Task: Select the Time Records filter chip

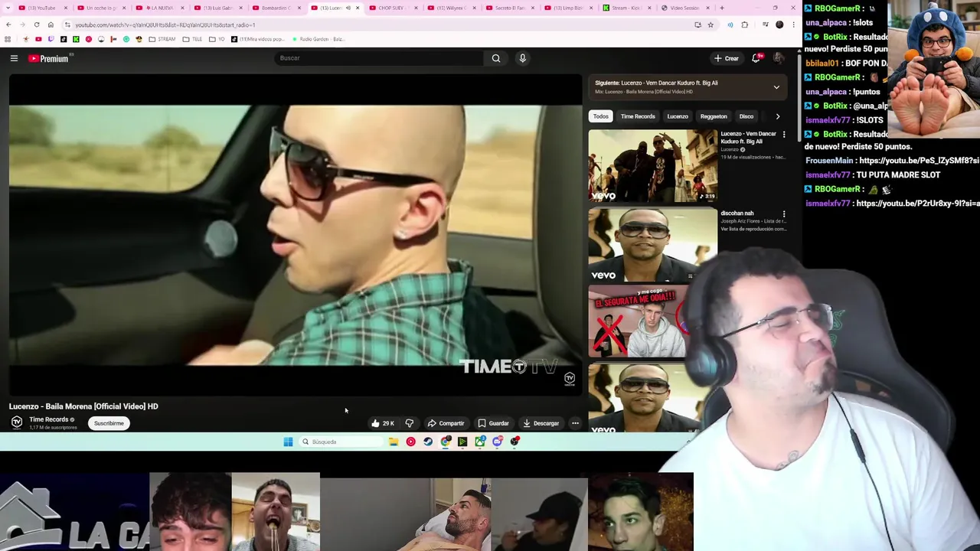Action: pyautogui.click(x=638, y=116)
